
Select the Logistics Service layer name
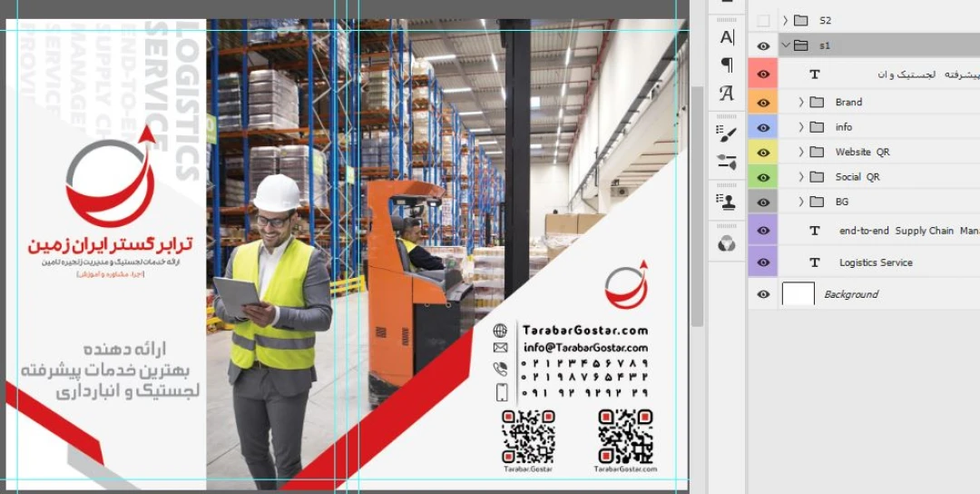click(876, 262)
